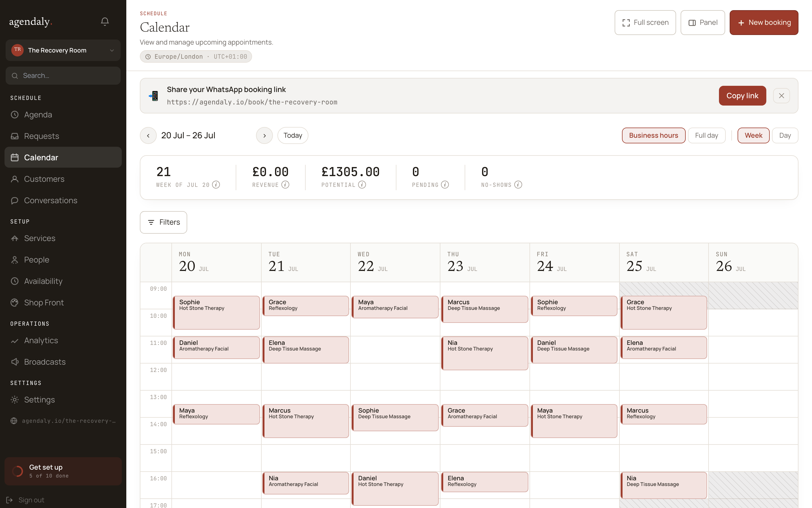Open Elena's Reflexology booking on Thursday

click(485, 482)
